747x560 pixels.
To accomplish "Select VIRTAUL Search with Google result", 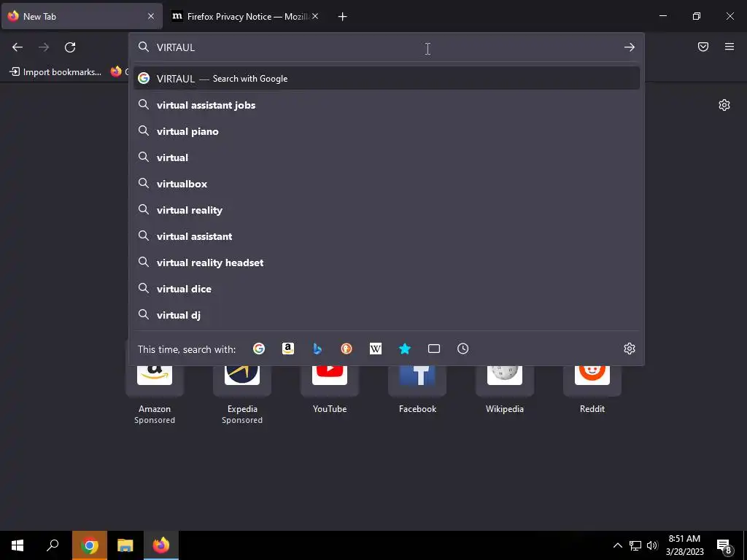I will pos(387,79).
